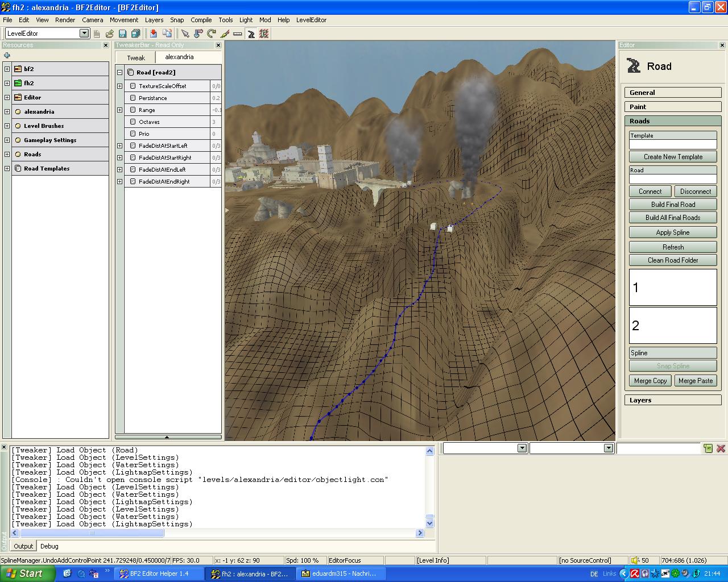The height and width of the screenshot is (582, 728).
Task: Click Build Final Road button
Action: click(x=673, y=205)
